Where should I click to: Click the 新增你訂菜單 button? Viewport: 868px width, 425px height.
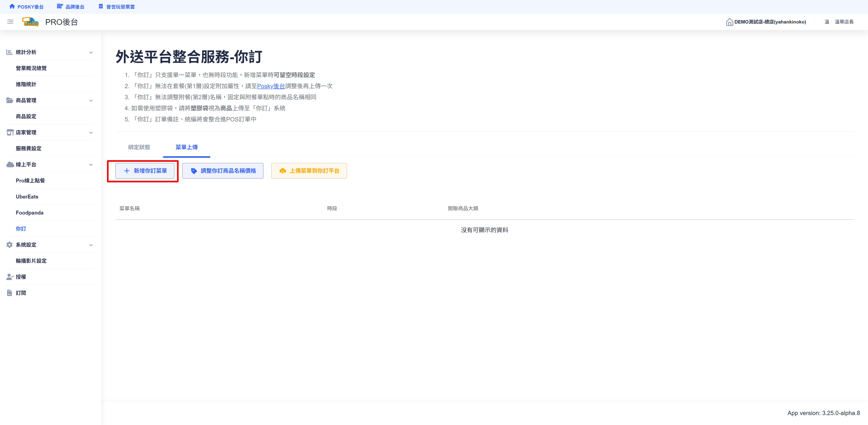145,171
